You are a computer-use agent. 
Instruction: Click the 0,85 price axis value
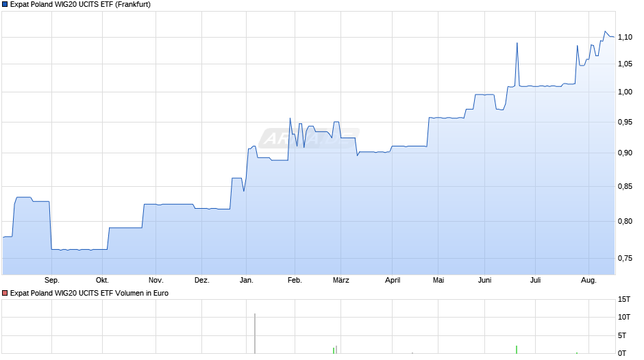tap(625, 187)
